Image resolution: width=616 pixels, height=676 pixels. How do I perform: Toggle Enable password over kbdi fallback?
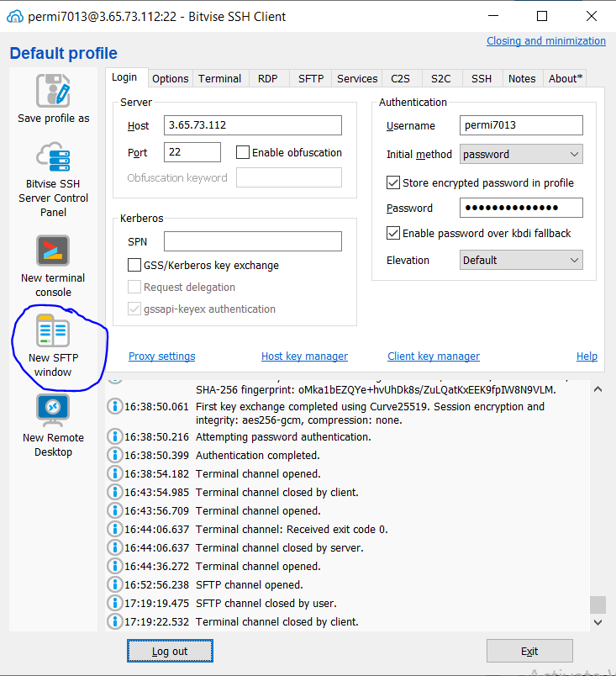coord(392,233)
